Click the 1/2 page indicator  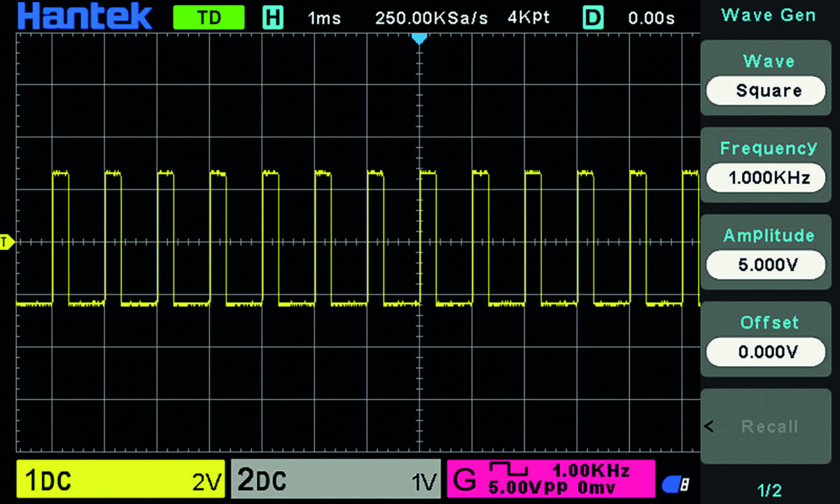pyautogui.click(x=769, y=489)
